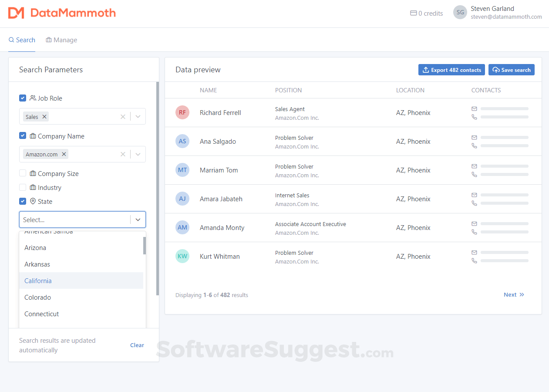
Task: Uncheck the State checkbox
Action: pyautogui.click(x=23, y=201)
